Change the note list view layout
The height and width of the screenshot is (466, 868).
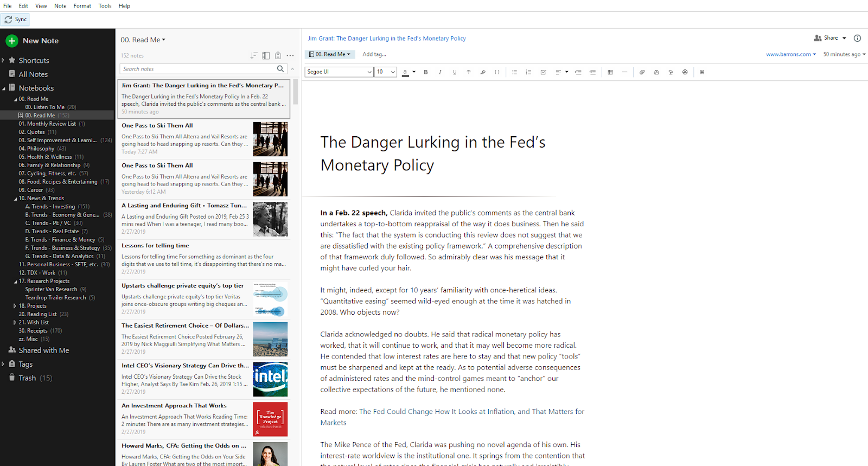click(266, 55)
